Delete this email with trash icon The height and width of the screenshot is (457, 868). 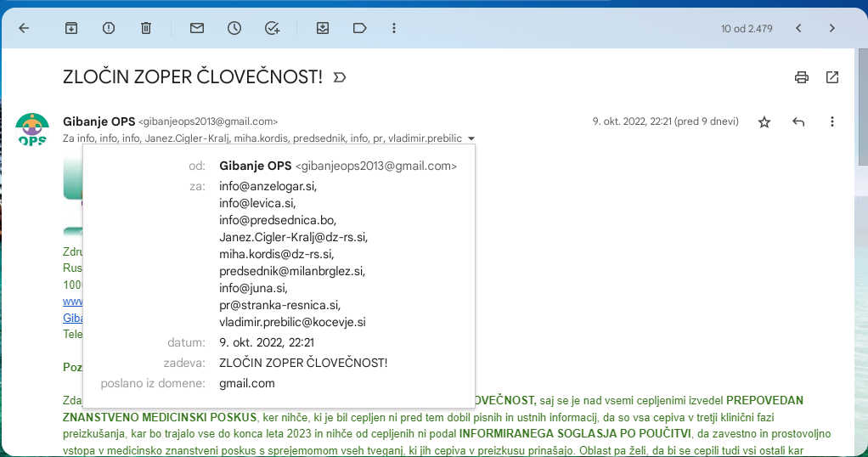pos(146,28)
